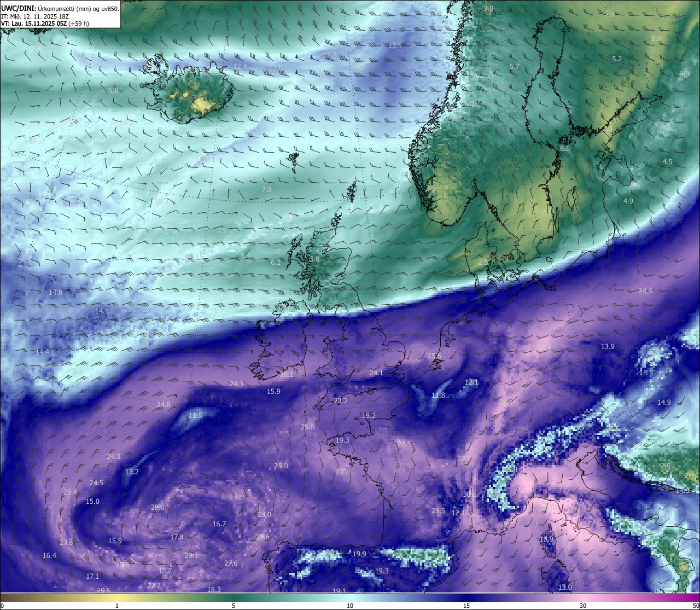Click the map value '14.8' in the Atlantic
700x610 pixels.
point(55,293)
